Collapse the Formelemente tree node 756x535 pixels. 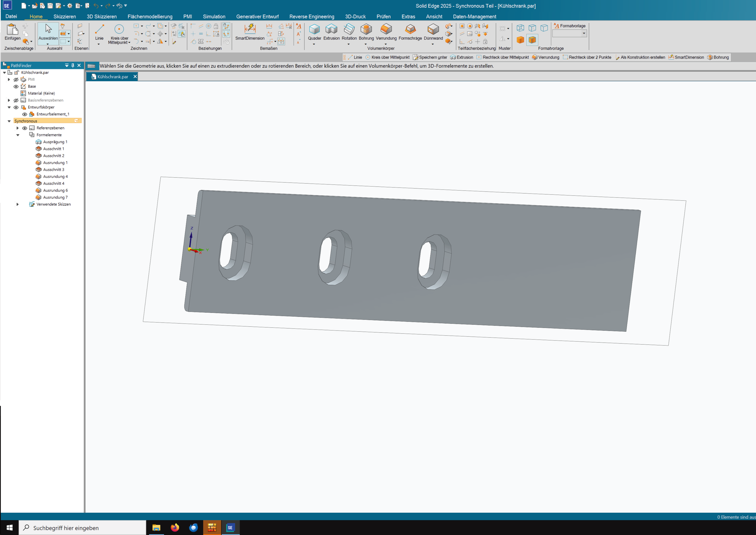click(x=18, y=135)
